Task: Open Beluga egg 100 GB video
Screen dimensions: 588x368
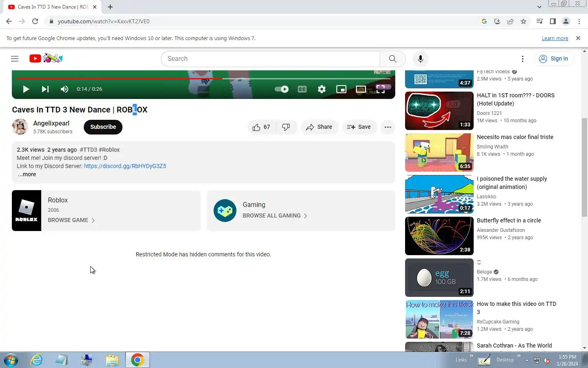Action: [x=439, y=278]
